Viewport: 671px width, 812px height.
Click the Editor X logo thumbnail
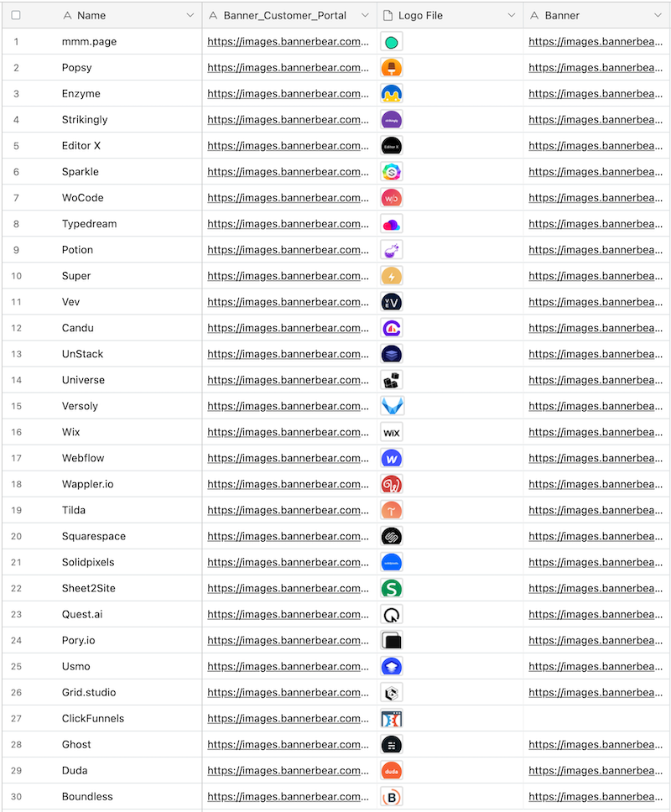392,145
